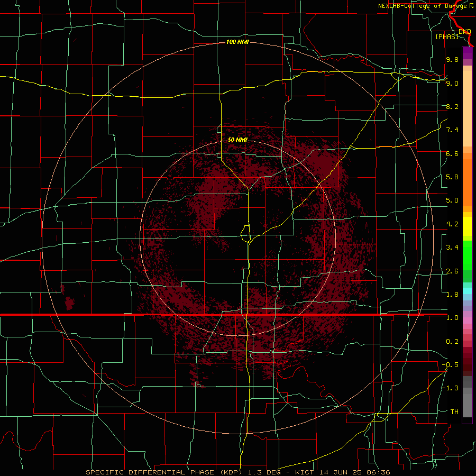Select the -0.5 value on the color scale

(450, 365)
